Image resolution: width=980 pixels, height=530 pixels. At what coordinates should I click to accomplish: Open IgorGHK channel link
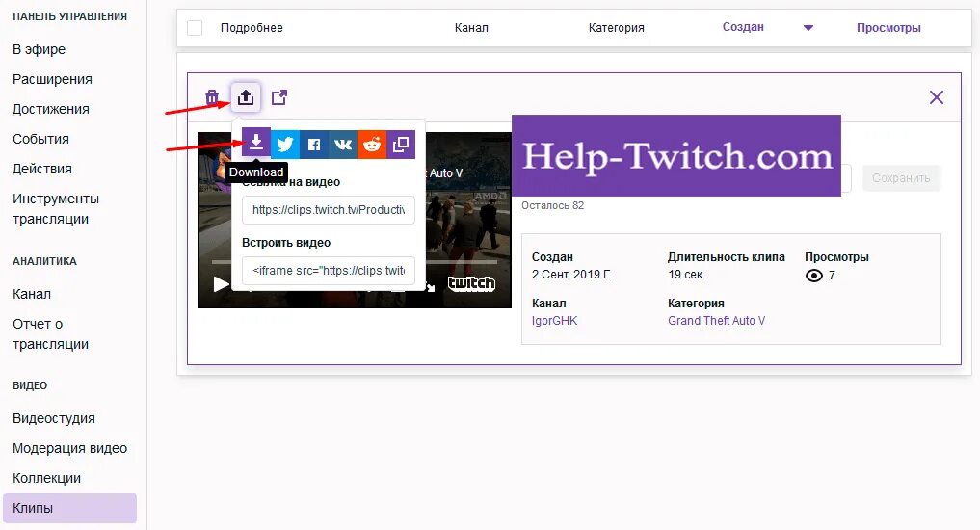click(x=554, y=321)
